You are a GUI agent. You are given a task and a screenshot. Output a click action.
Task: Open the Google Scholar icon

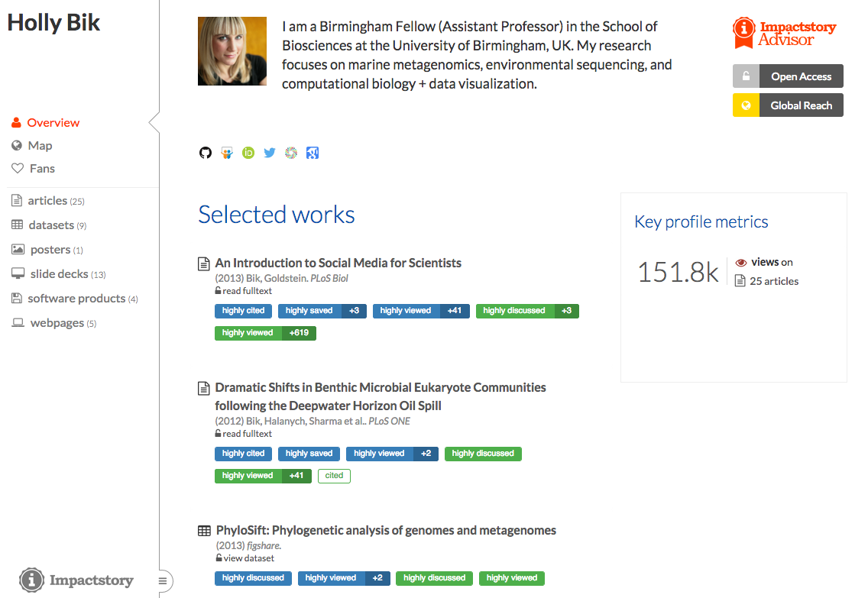click(x=312, y=153)
